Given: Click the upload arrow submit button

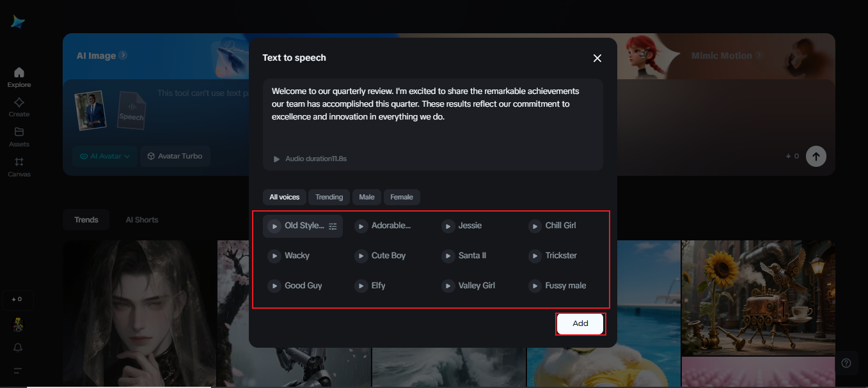Looking at the screenshot, I should 816,156.
